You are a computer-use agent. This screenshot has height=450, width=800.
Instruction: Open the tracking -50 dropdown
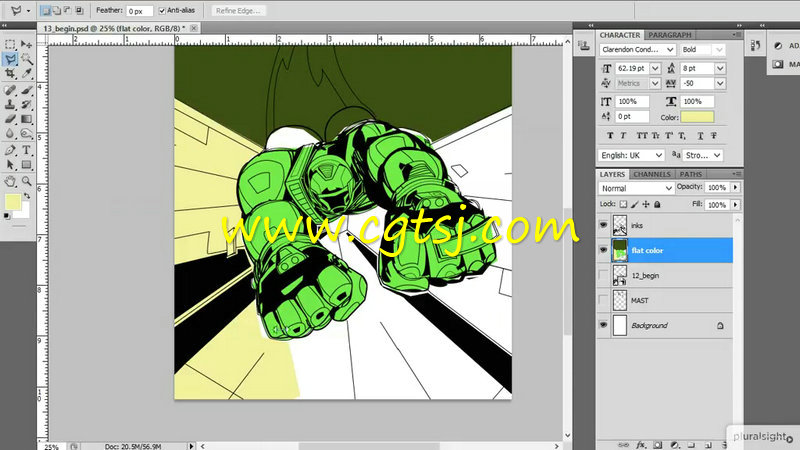pos(720,83)
